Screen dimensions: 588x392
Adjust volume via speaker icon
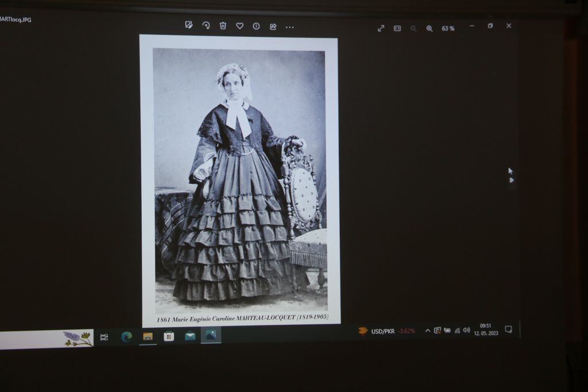tap(466, 330)
